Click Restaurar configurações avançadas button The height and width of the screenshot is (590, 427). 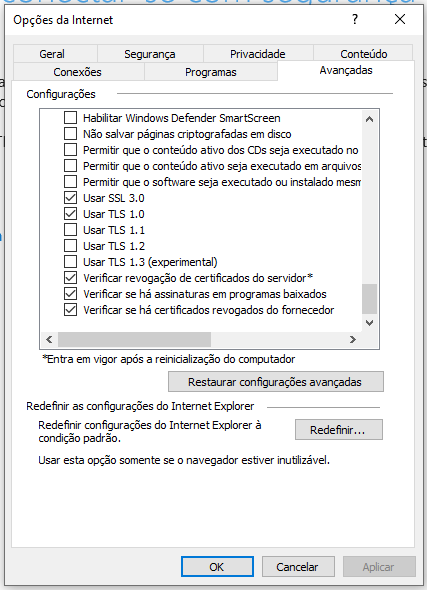pyautogui.click(x=276, y=382)
